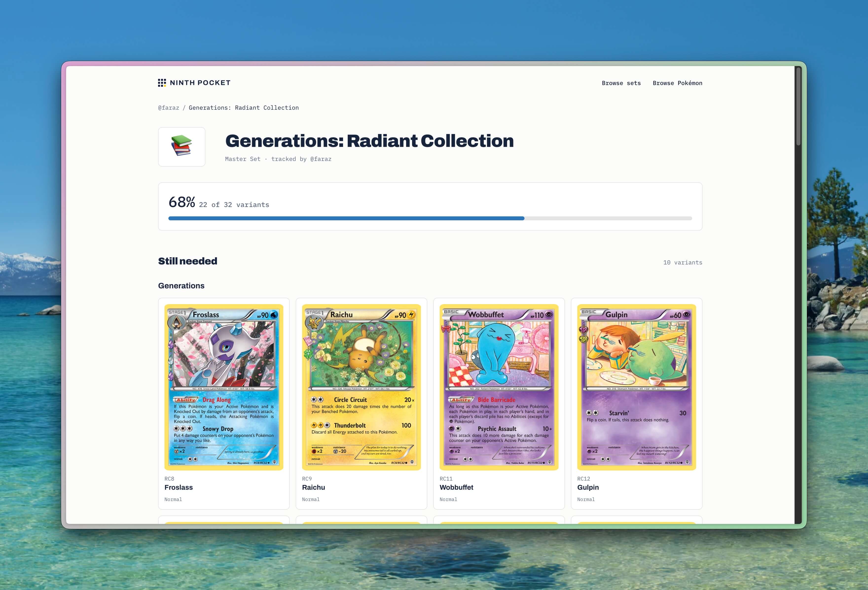
Task: Go to the @faraz breadcrumb link
Action: point(168,108)
